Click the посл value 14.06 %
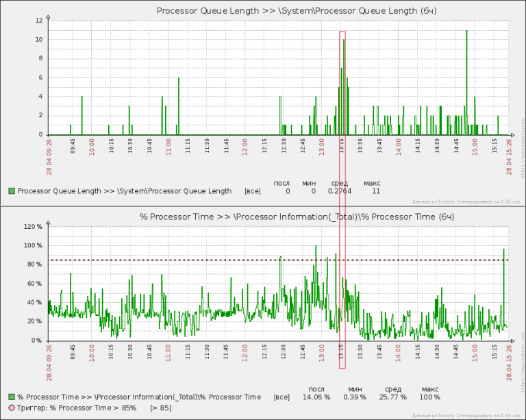Image resolution: width=526 pixels, height=420 pixels. 316,397
